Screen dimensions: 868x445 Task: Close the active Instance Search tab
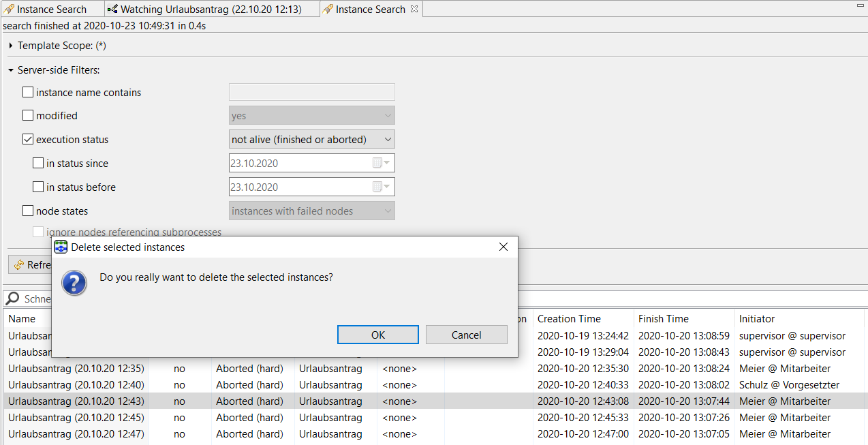[414, 10]
